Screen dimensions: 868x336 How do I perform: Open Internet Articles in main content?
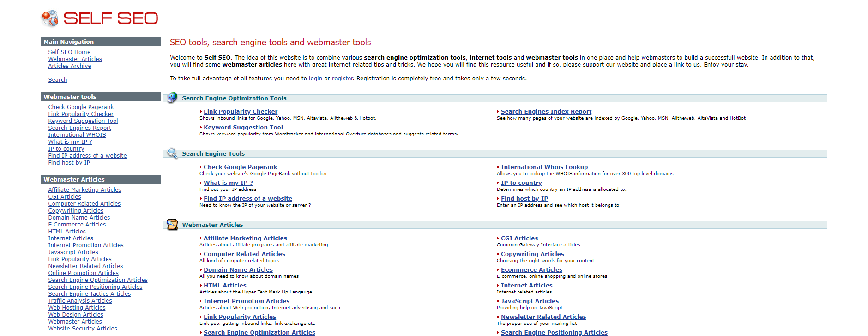pyautogui.click(x=526, y=286)
